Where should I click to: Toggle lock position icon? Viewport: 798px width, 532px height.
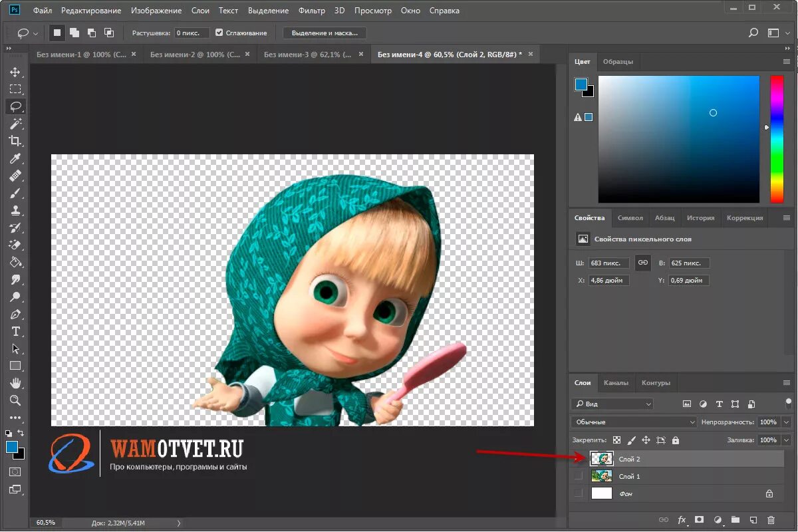pyautogui.click(x=646, y=440)
